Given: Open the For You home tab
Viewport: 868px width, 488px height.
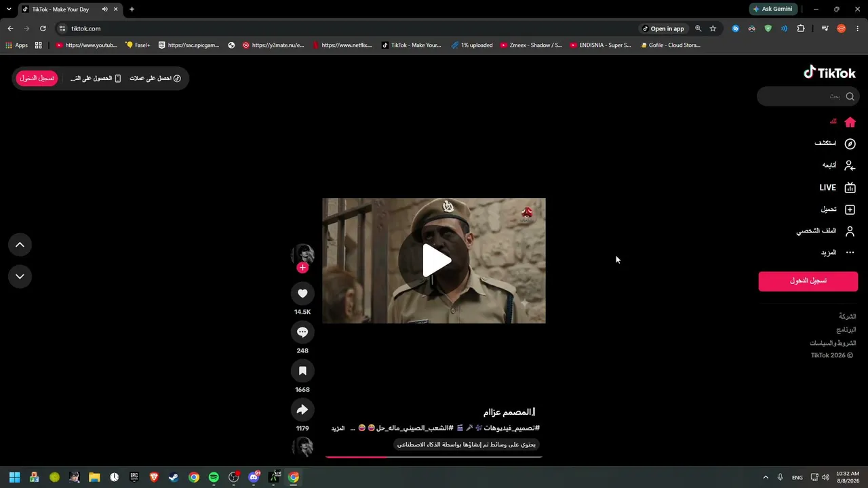Looking at the screenshot, I should (x=843, y=122).
